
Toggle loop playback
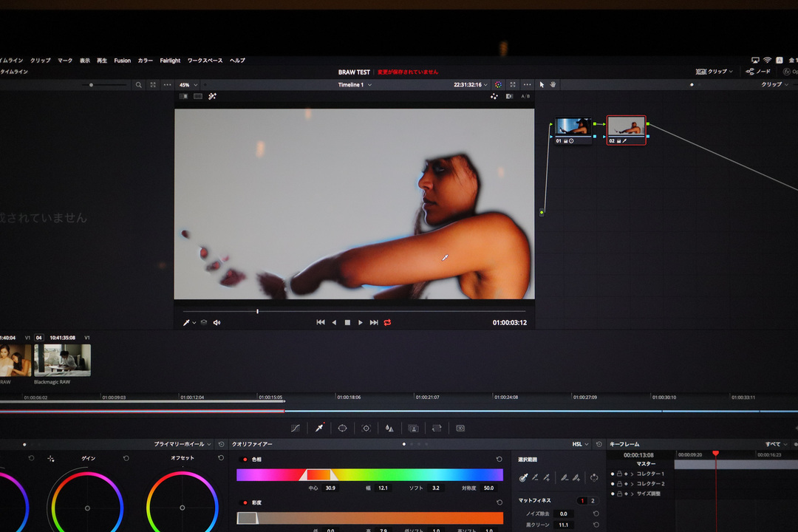[x=387, y=323]
